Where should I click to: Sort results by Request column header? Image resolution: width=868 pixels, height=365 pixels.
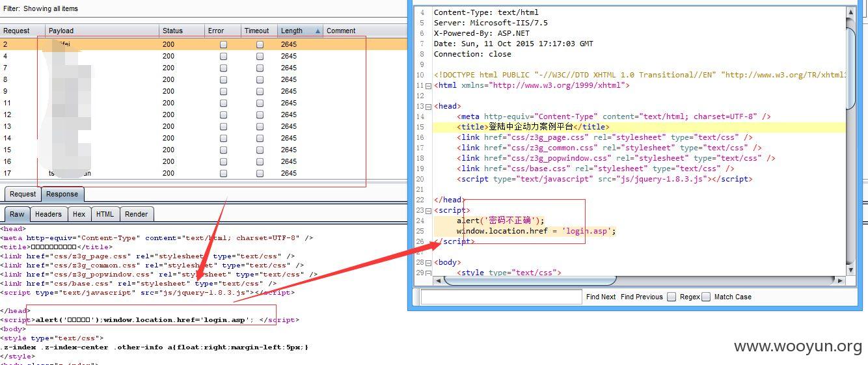click(23, 31)
